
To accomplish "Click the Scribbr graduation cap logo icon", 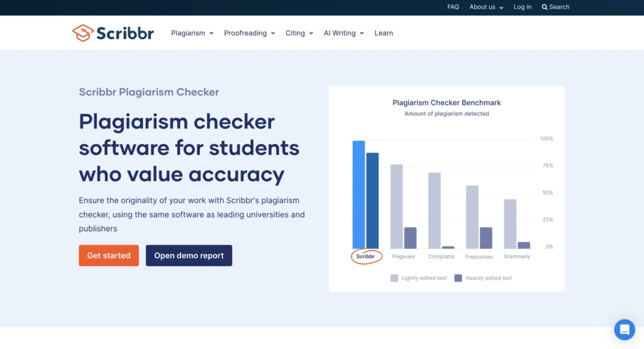I will (83, 33).
